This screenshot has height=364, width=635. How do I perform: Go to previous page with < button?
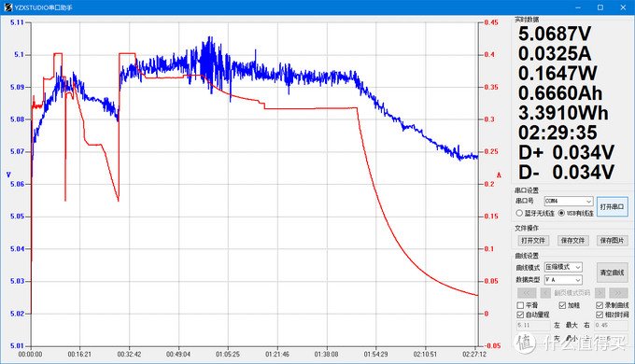click(x=545, y=293)
